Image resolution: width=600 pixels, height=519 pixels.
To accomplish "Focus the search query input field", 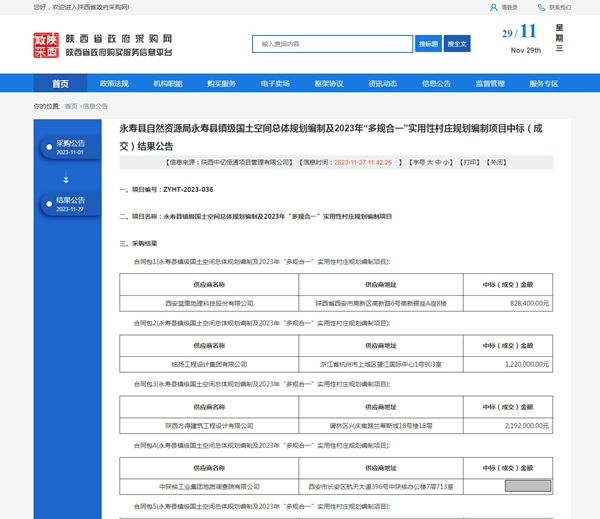I will click(332, 44).
